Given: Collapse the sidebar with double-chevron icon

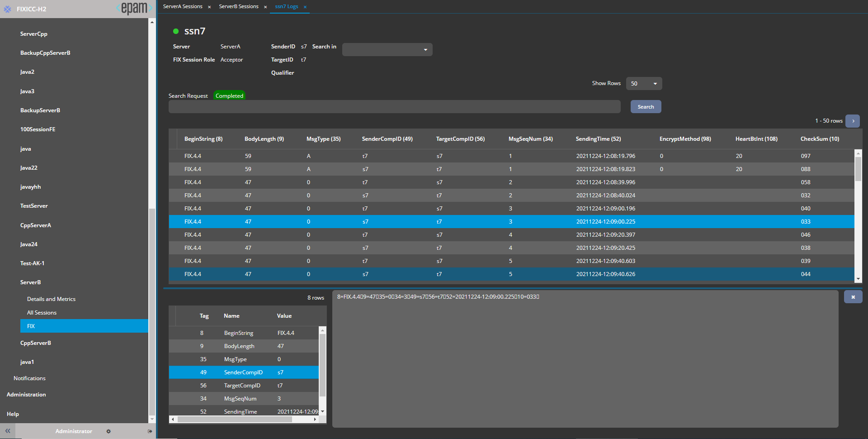Looking at the screenshot, I should click(x=8, y=431).
